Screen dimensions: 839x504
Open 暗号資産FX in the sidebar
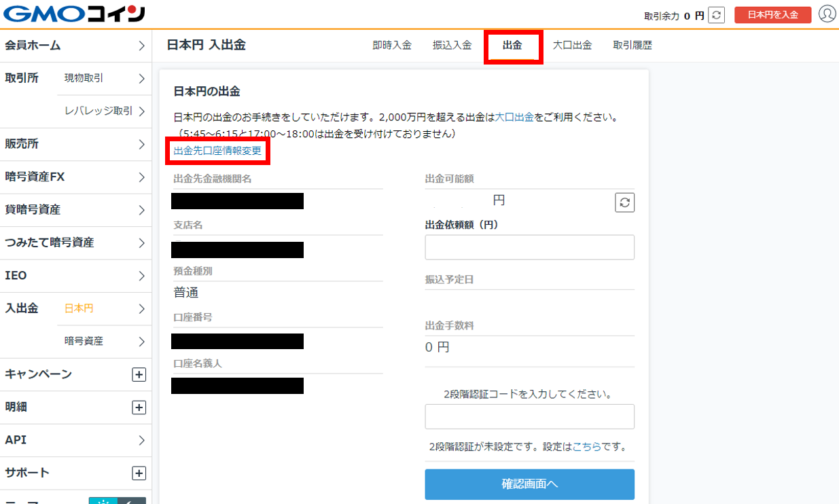(75, 177)
